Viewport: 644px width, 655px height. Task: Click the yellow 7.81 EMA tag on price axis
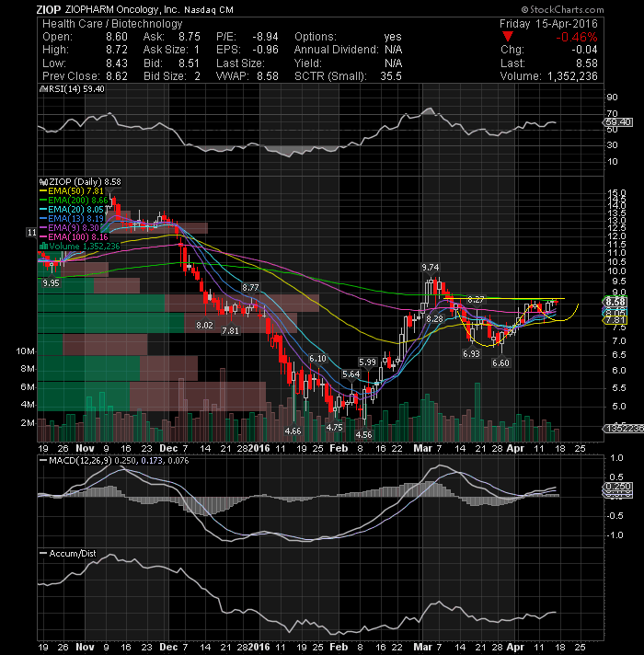[615, 320]
